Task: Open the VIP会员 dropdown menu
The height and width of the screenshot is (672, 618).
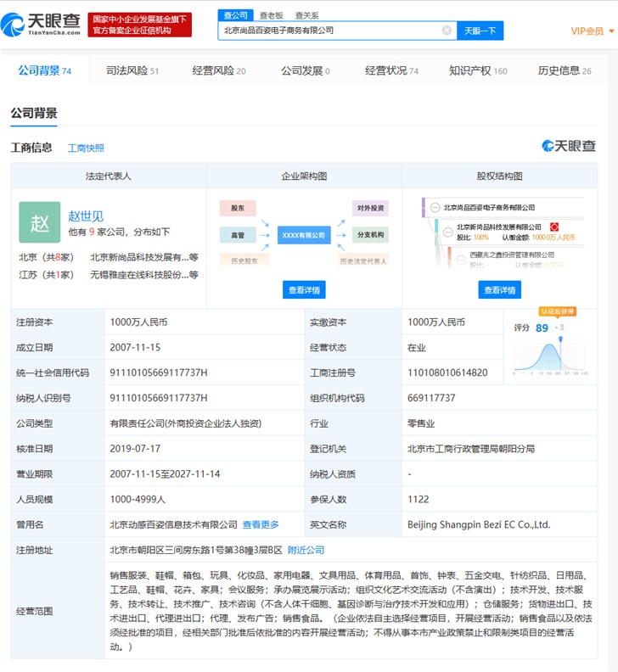Action: [591, 31]
